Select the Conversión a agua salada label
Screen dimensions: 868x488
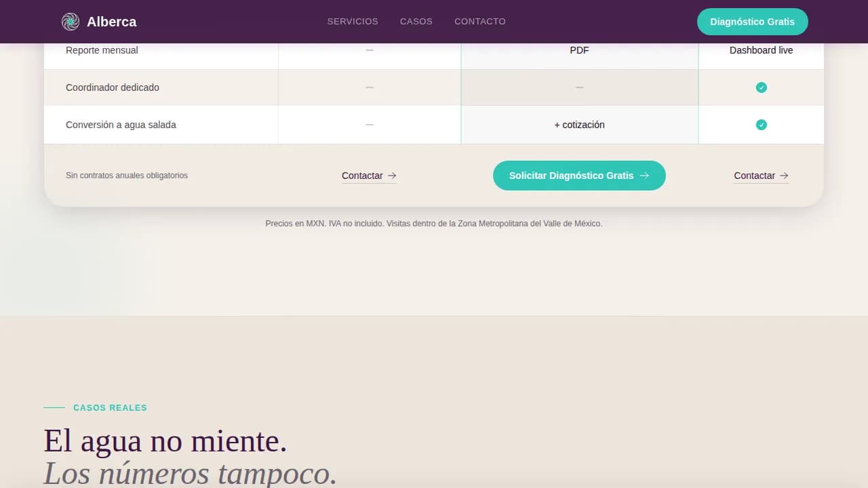point(121,125)
